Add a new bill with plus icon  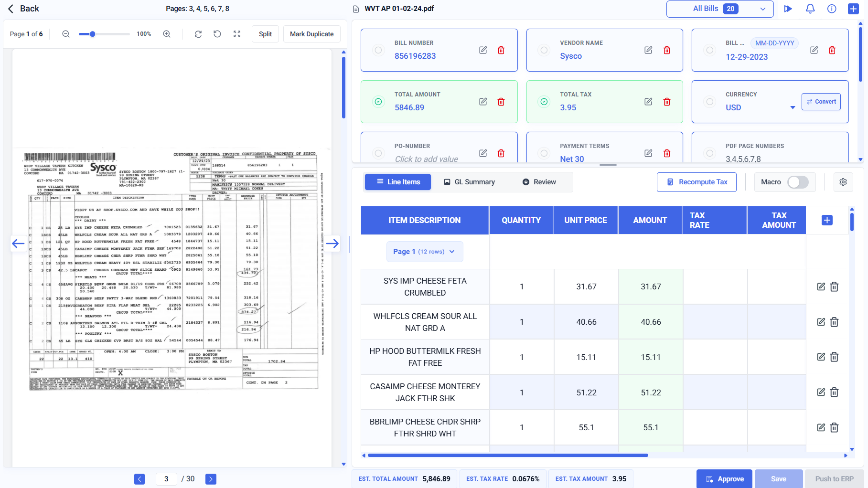(853, 9)
